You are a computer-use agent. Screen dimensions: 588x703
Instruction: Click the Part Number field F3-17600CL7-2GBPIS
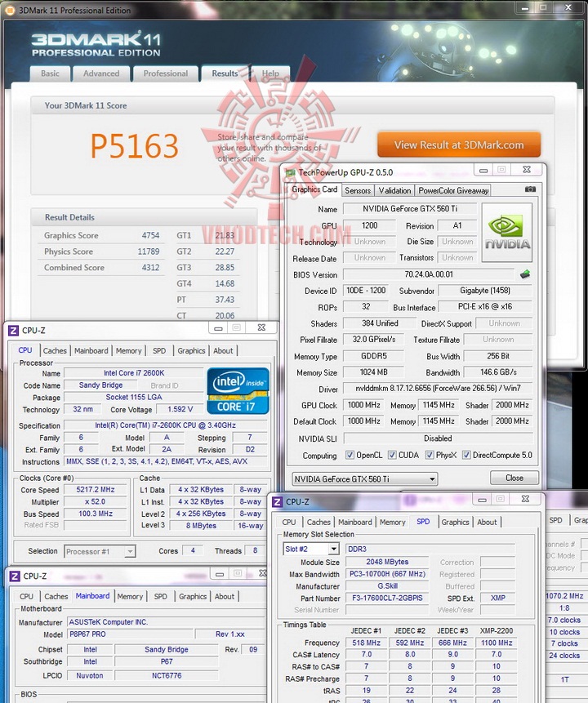click(387, 598)
